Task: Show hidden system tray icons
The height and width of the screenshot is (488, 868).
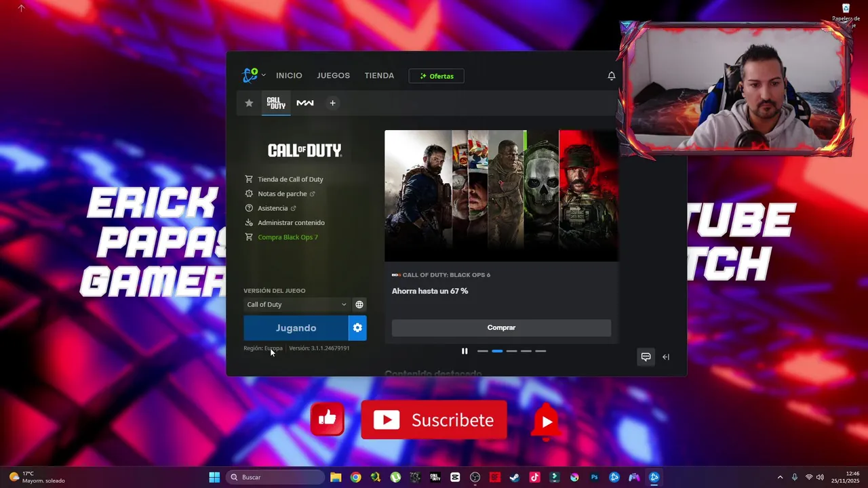Action: pyautogui.click(x=780, y=477)
